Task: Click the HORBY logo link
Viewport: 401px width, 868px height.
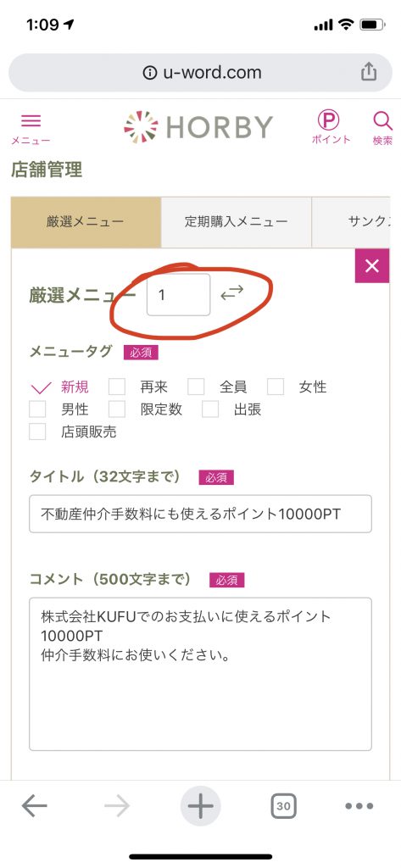Action: (x=198, y=127)
